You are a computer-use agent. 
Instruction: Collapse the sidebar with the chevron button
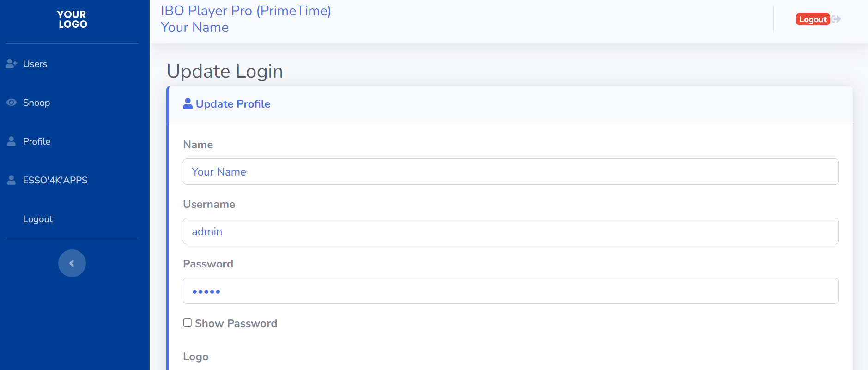[x=72, y=263]
